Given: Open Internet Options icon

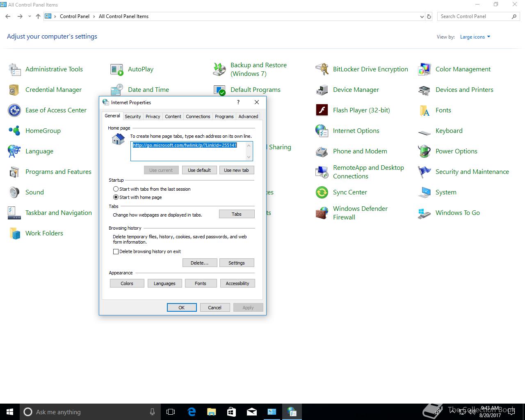Looking at the screenshot, I should [x=322, y=131].
